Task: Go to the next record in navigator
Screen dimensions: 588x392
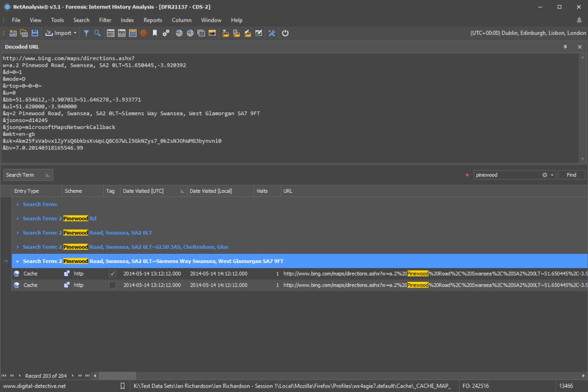Action: [x=73, y=375]
